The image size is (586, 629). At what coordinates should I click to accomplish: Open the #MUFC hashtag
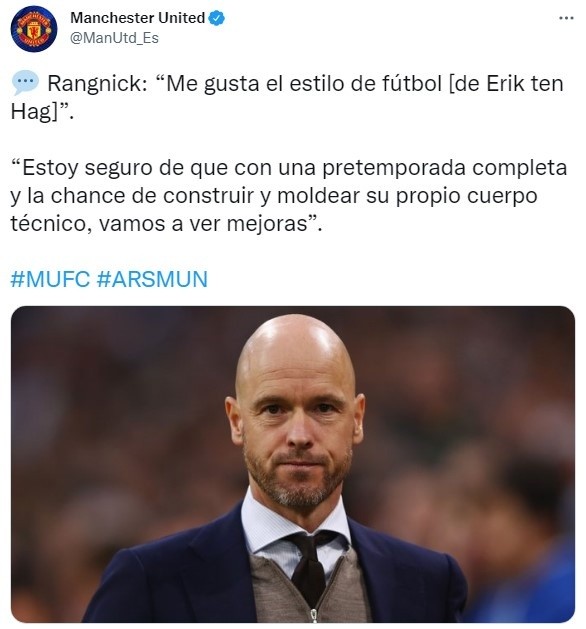(50, 279)
